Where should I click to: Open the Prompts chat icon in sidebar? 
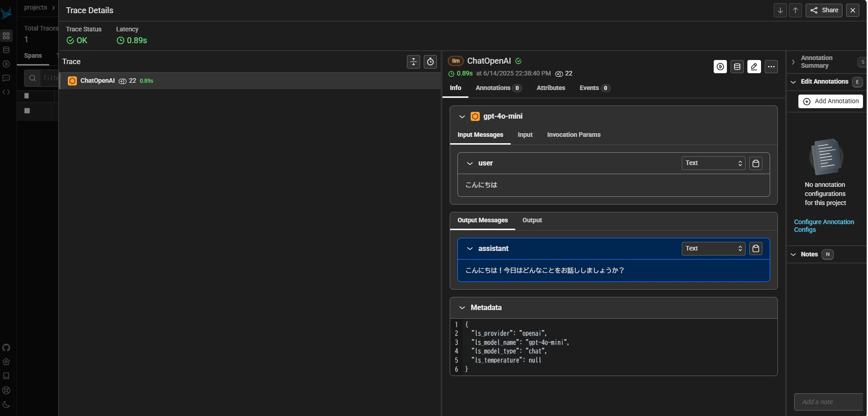[6, 78]
